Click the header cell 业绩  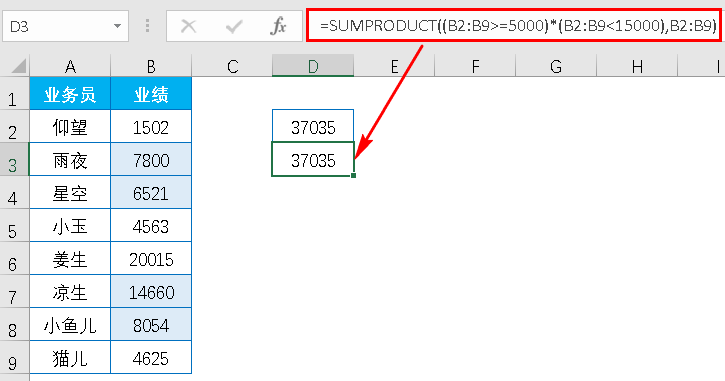click(x=151, y=93)
